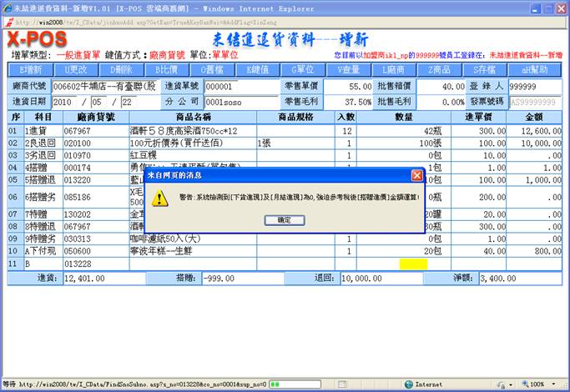Click the 确定 button in the dialog

(284, 219)
